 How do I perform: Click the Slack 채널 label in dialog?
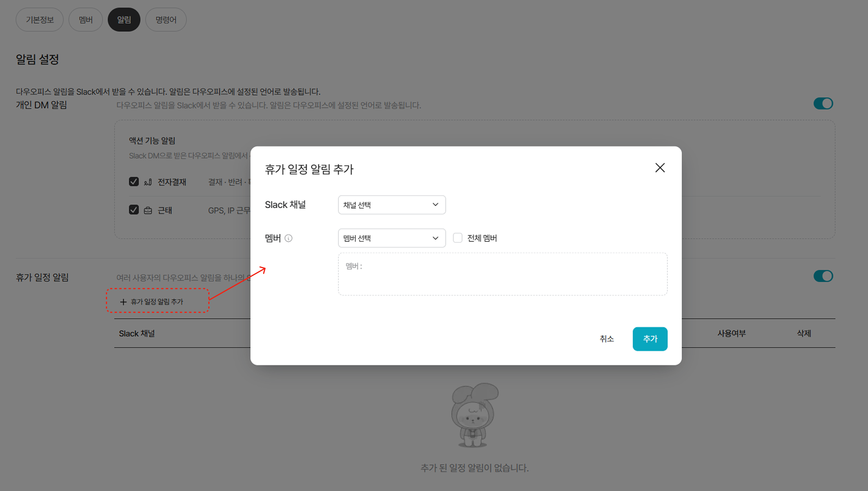(285, 205)
